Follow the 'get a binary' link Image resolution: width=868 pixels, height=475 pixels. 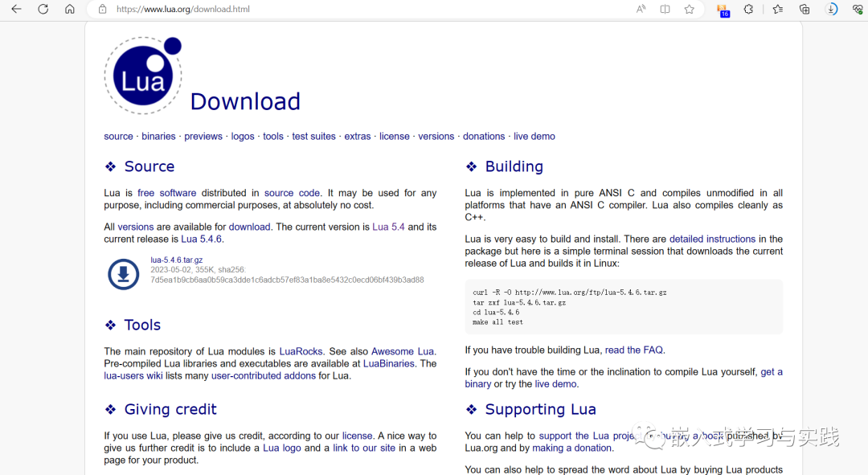coord(772,372)
